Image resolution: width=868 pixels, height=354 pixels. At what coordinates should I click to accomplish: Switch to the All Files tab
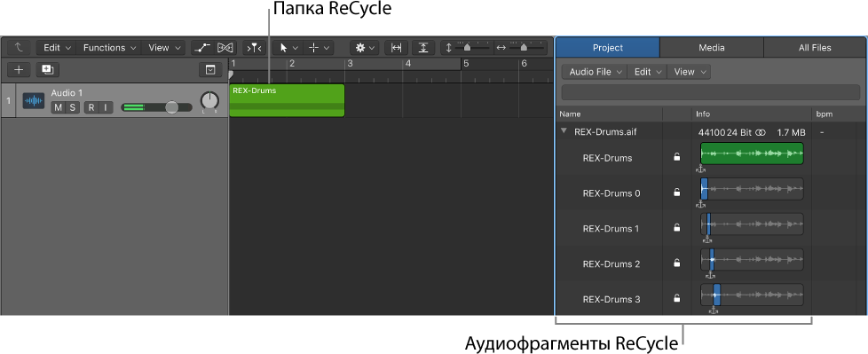point(815,48)
